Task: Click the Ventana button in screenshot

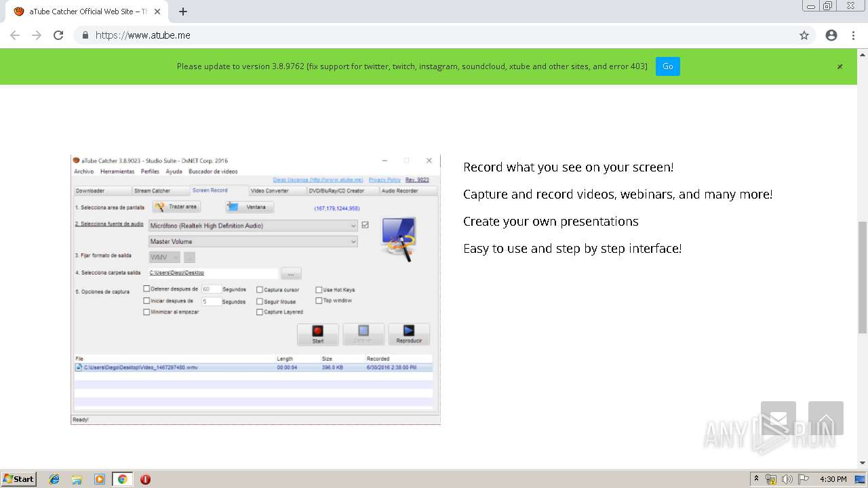Action: tap(250, 207)
